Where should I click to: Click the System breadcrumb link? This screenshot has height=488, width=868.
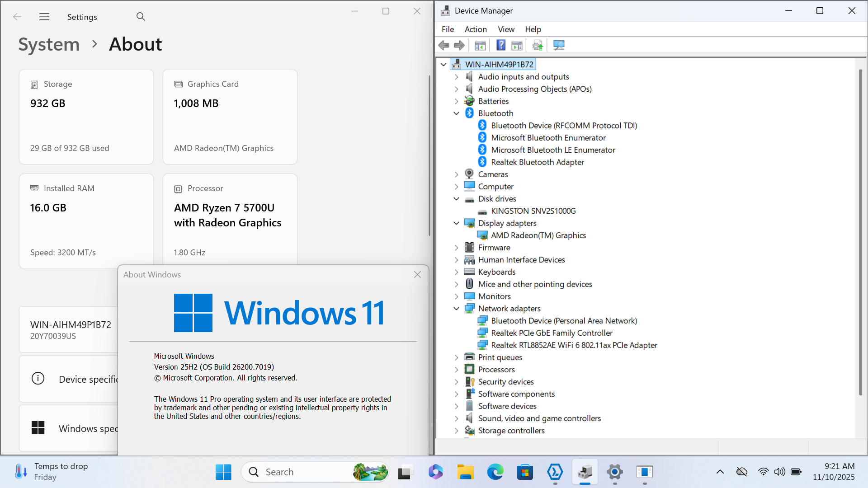tap(49, 44)
